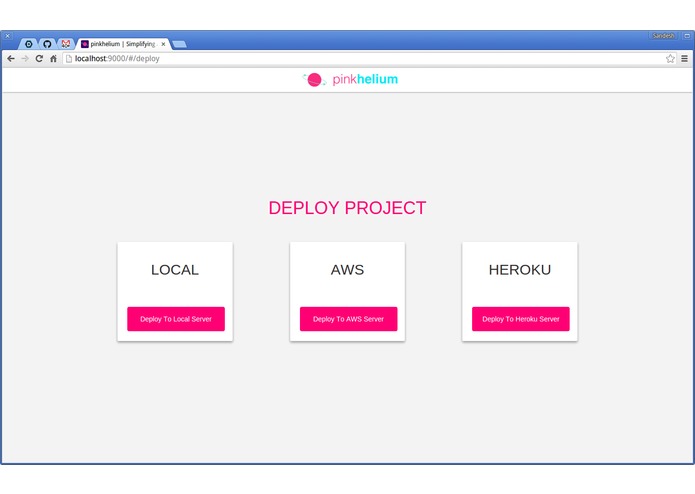Close the pinkhelium tab
Image resolution: width=695 pixels, height=494 pixels.
pyautogui.click(x=163, y=44)
